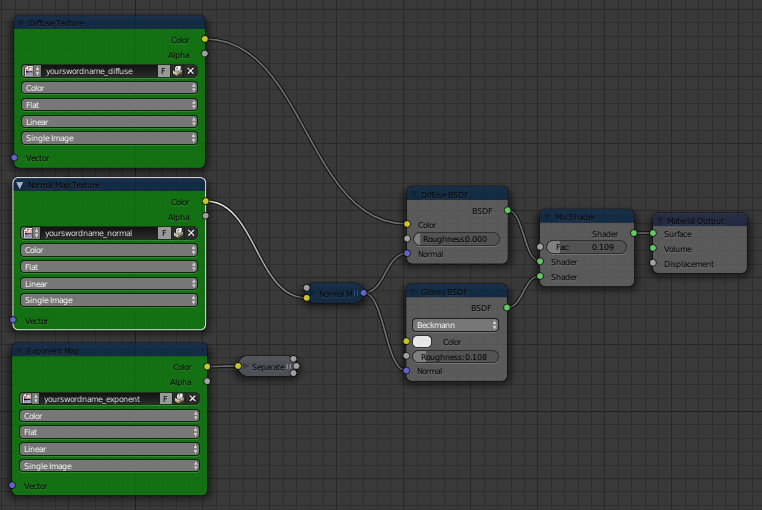Click the Normal Map Texture image browser icon
The height and width of the screenshot is (510, 762).
tap(31, 233)
